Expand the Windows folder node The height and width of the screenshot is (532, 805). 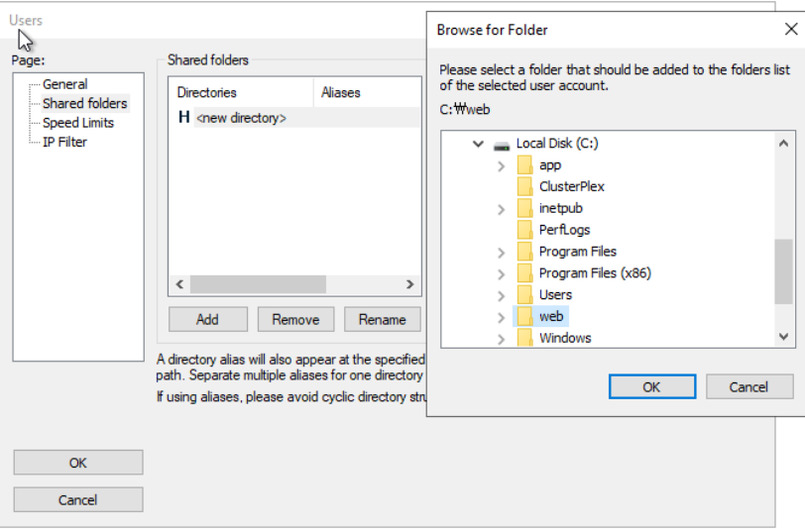click(502, 339)
